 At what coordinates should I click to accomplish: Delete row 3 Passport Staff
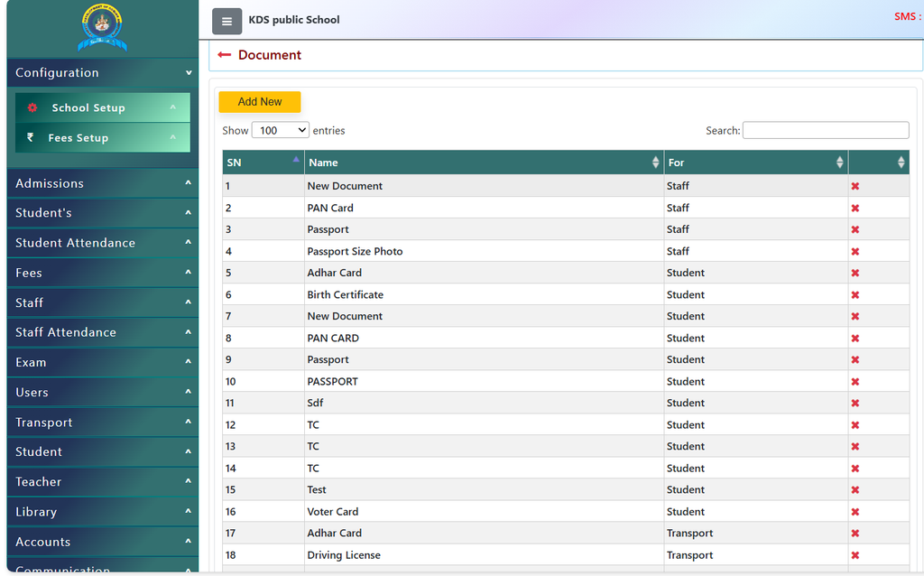pyautogui.click(x=855, y=230)
